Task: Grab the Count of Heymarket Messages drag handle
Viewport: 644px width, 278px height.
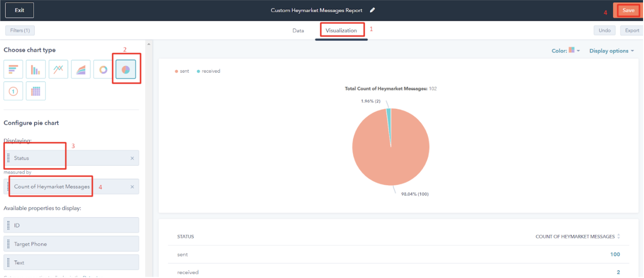Action: point(8,187)
